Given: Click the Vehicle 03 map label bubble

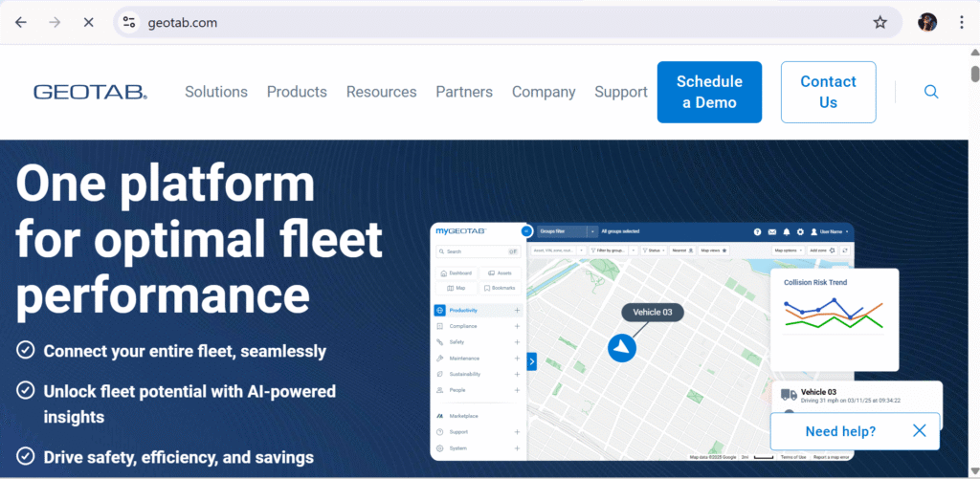Looking at the screenshot, I should point(653,313).
